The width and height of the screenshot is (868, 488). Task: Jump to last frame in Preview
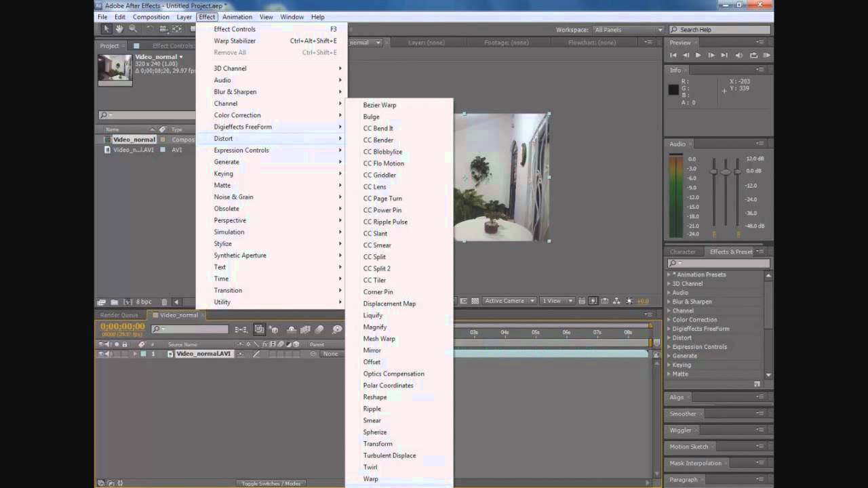pyautogui.click(x=724, y=55)
